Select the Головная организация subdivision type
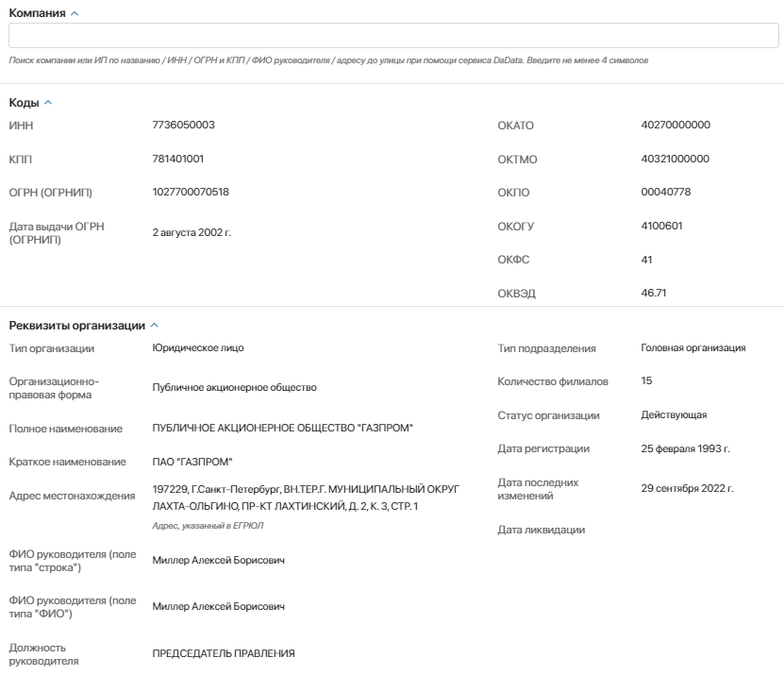Screen dimensions: 784x675 tap(693, 347)
